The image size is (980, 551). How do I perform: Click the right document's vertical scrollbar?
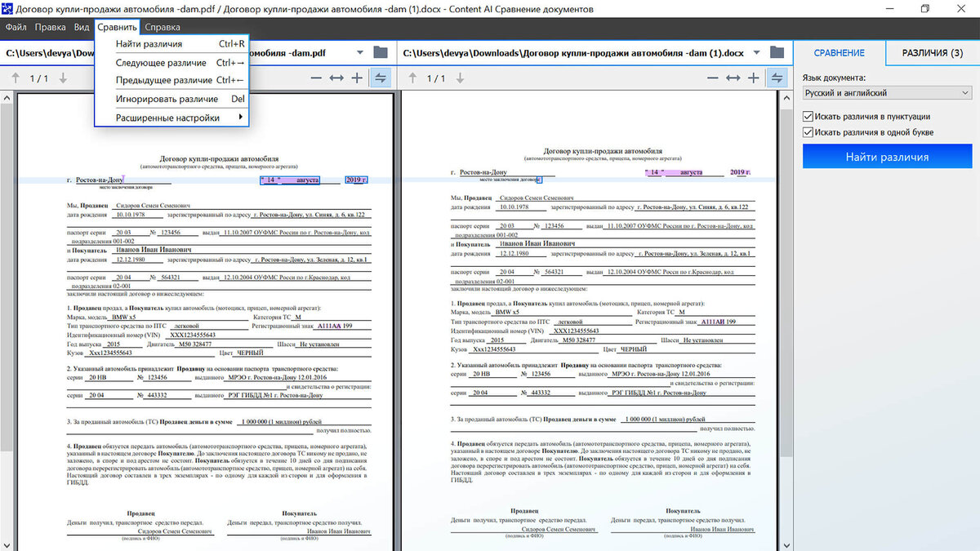click(786, 286)
